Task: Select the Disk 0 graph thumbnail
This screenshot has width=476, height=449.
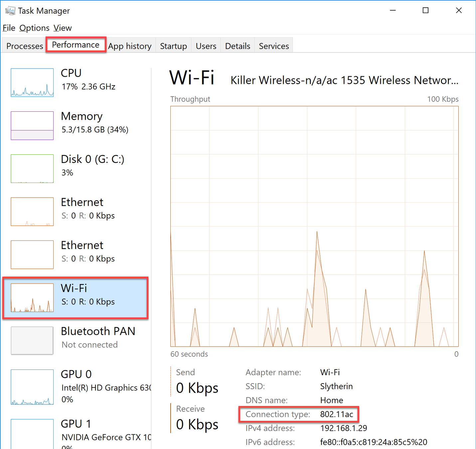Action: pyautogui.click(x=32, y=168)
